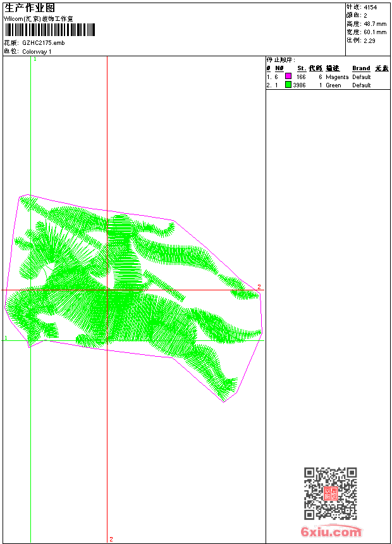Click the QR code image
Viewport: 392px width, 544px height.
click(330, 493)
